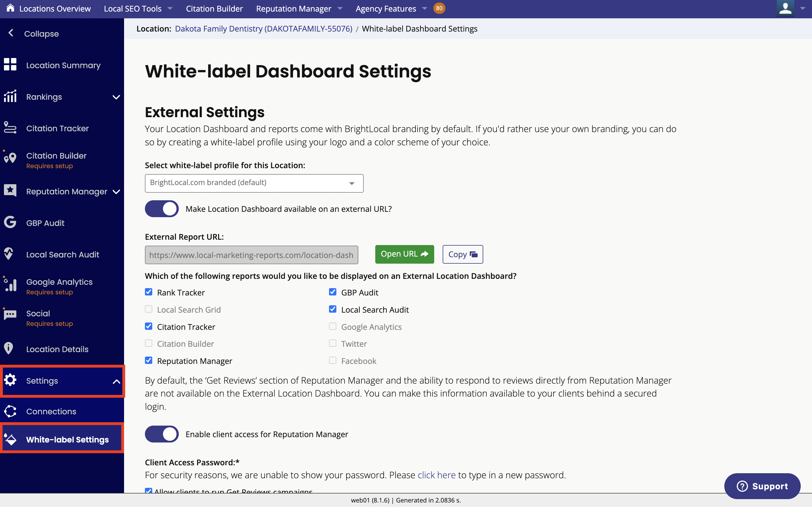Viewport: 812px width, 507px height.
Task: Toggle Make Location Dashboard available on external URL
Action: coord(161,208)
